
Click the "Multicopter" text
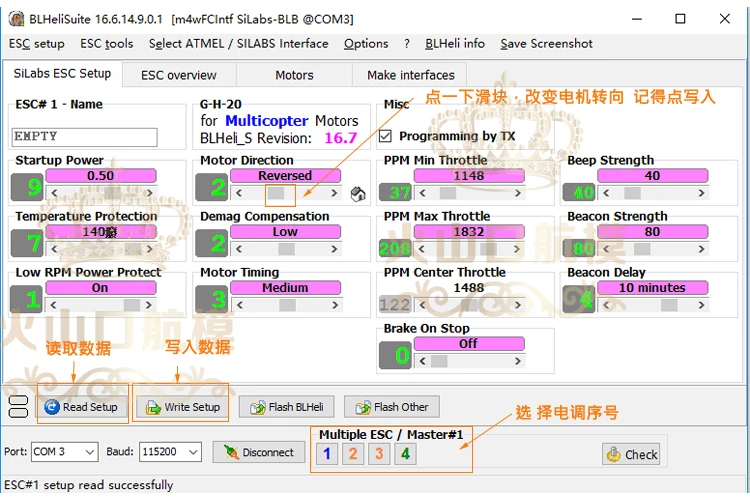click(x=266, y=121)
